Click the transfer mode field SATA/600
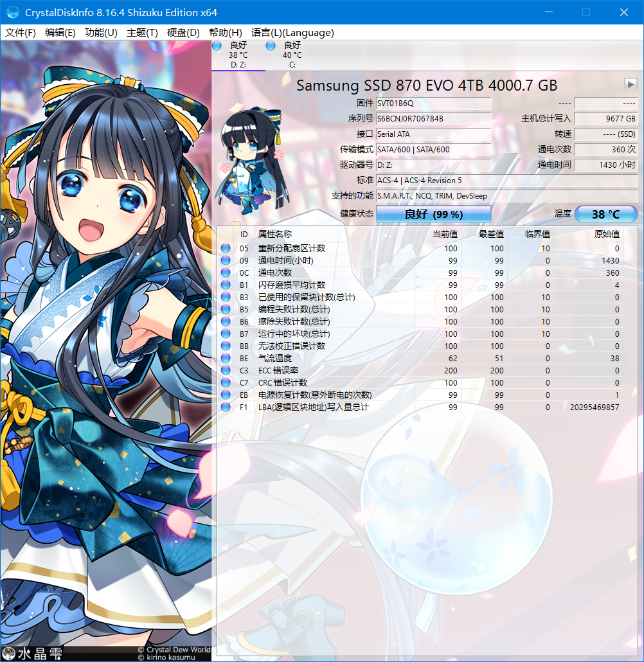 [434, 150]
